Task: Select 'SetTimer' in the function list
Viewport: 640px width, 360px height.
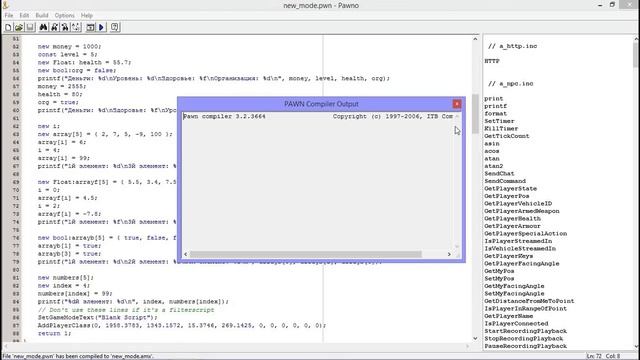Action: tap(499, 121)
